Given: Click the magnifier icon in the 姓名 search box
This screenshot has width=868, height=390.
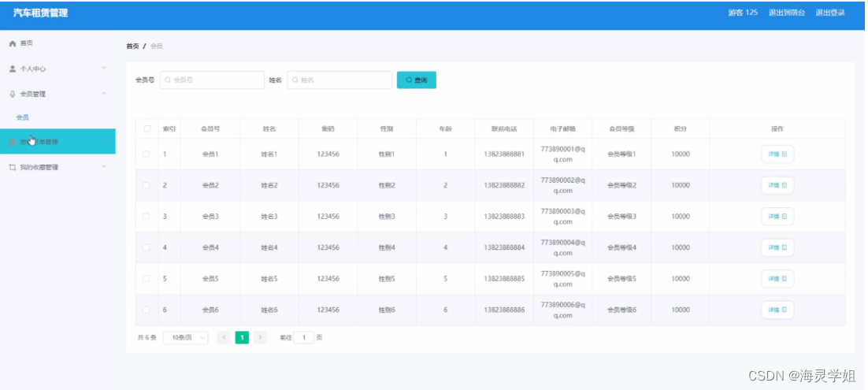Looking at the screenshot, I should (x=295, y=80).
